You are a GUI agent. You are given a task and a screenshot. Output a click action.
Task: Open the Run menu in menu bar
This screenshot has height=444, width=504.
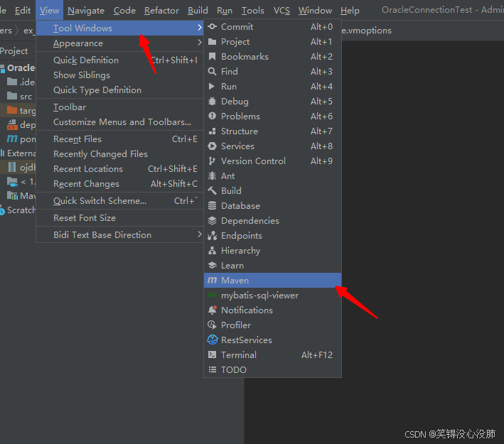(225, 11)
